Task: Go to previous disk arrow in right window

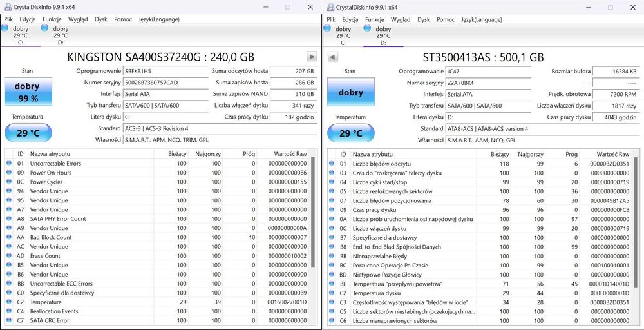Action: (x=333, y=57)
